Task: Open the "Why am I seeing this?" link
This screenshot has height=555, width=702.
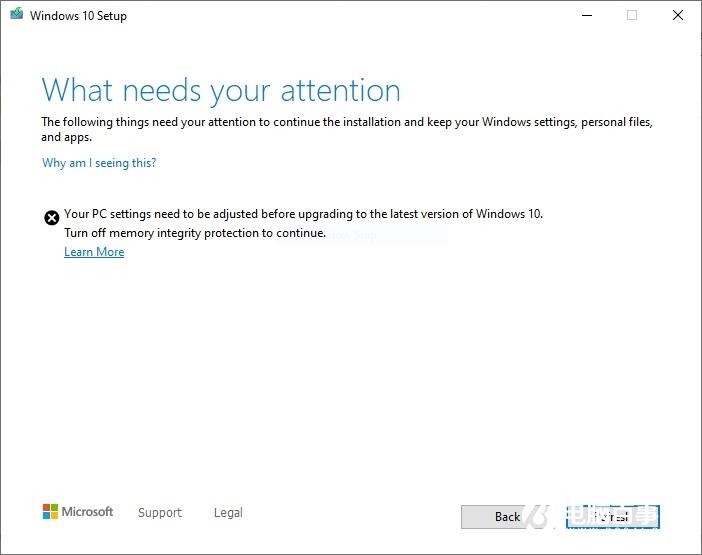Action: click(x=99, y=162)
